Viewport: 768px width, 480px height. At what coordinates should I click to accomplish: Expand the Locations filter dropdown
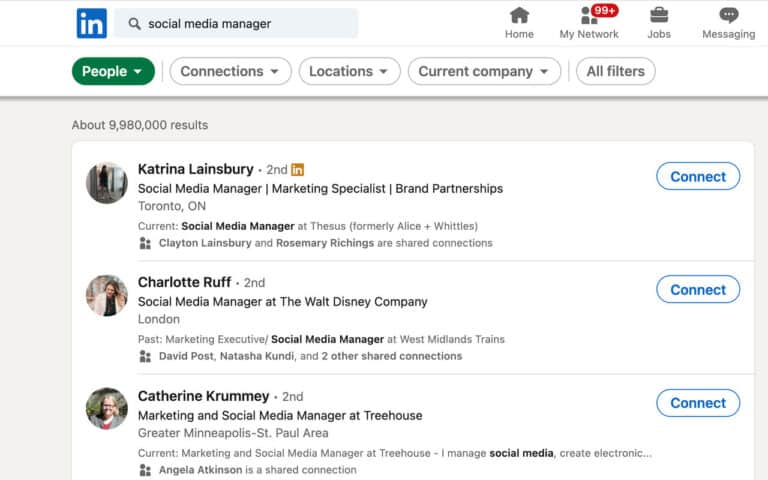pos(349,71)
